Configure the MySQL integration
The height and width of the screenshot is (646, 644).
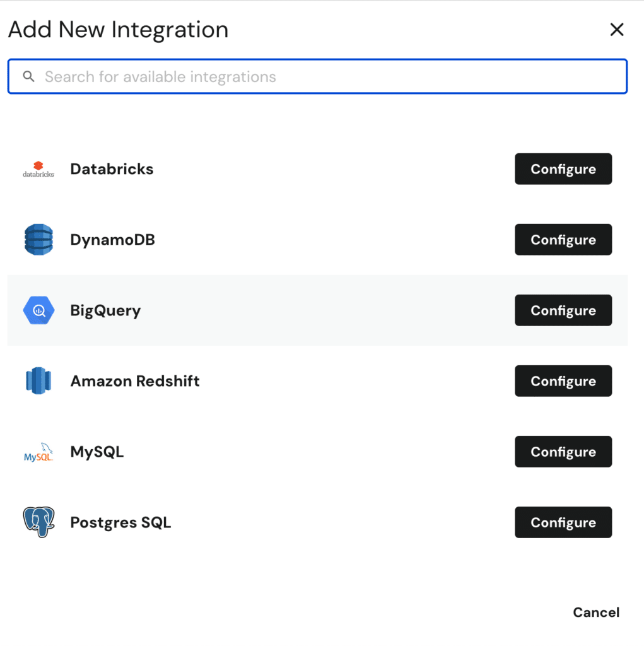point(563,452)
